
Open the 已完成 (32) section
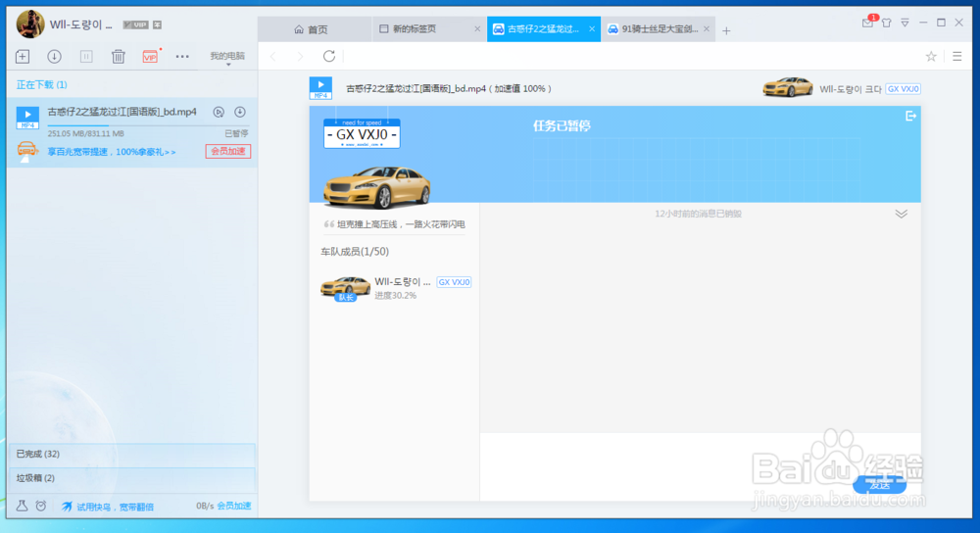click(x=132, y=455)
